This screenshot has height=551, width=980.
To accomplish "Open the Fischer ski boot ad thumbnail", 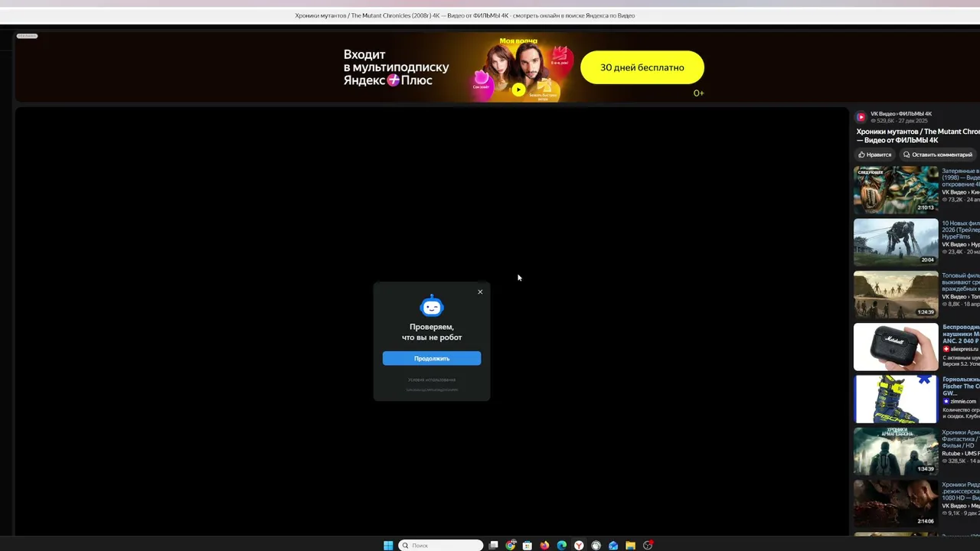I will tap(896, 399).
